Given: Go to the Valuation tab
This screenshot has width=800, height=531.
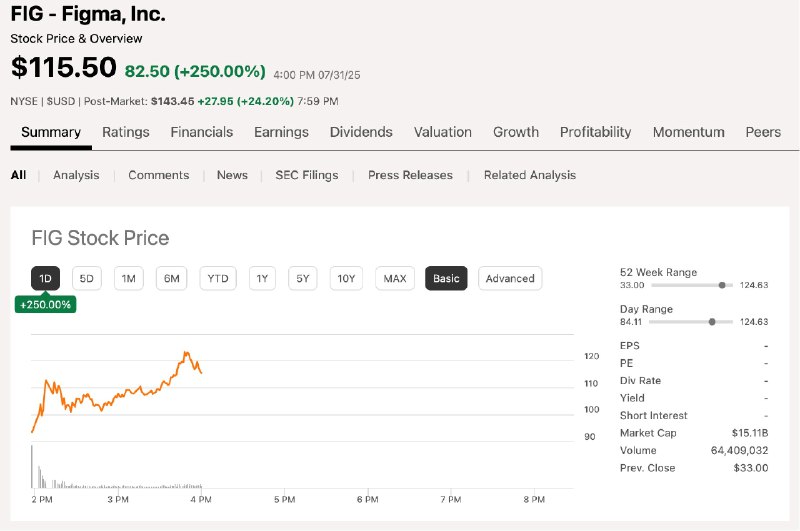Looking at the screenshot, I should point(443,132).
